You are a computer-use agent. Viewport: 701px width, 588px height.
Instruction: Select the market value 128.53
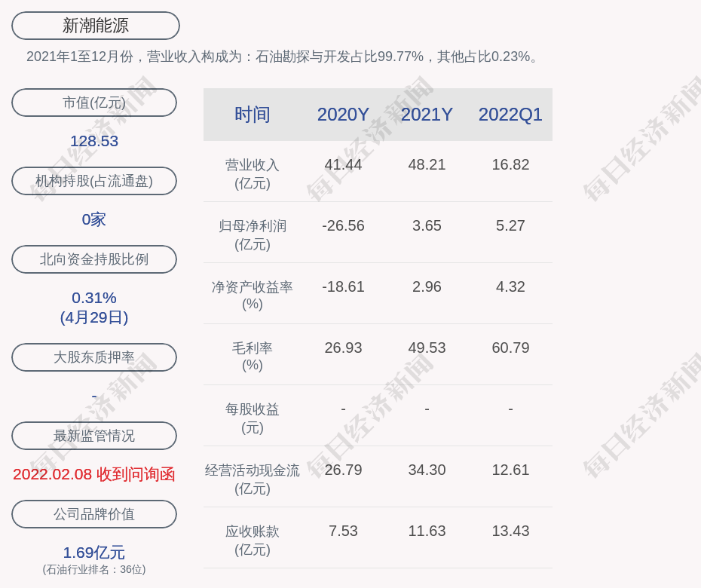pyautogui.click(x=94, y=141)
